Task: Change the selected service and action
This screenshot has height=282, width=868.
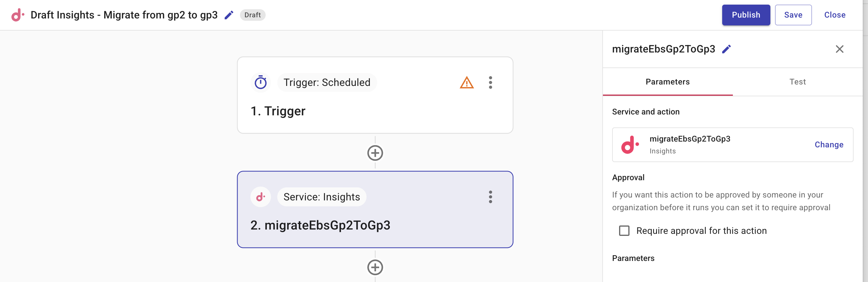Action: click(x=828, y=145)
